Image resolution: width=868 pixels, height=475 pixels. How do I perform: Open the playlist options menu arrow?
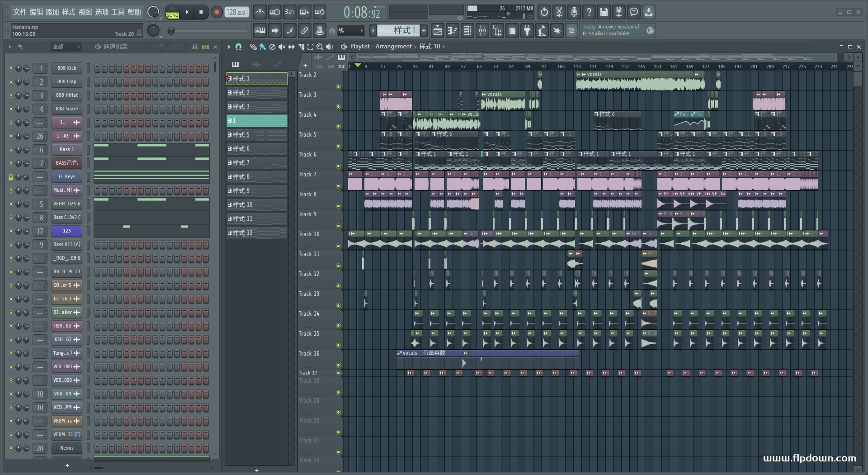point(229,47)
